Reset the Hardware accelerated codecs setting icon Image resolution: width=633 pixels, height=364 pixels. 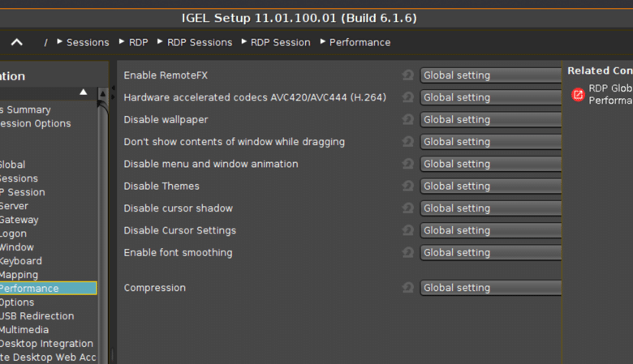click(x=408, y=97)
